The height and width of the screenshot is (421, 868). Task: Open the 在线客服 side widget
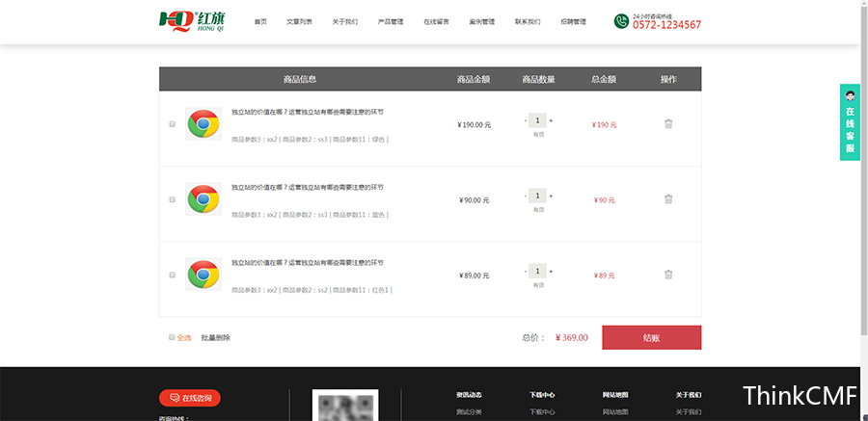click(x=850, y=122)
